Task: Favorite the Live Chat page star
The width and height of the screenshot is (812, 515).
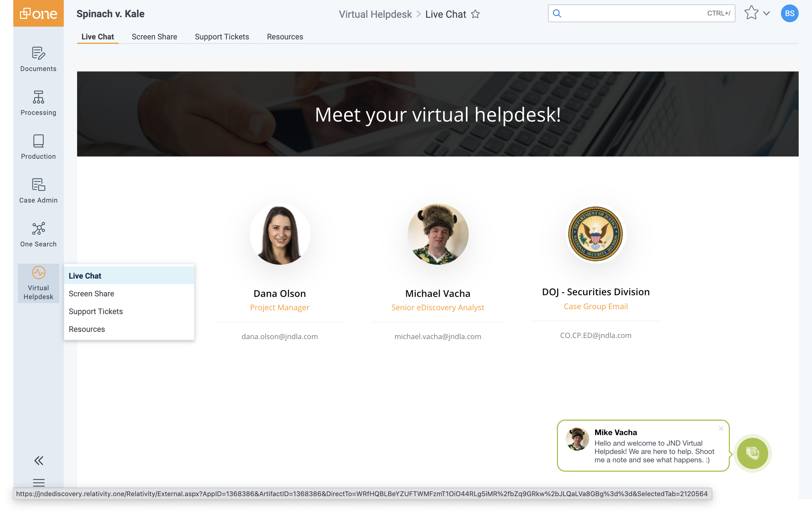Action: pyautogui.click(x=475, y=14)
